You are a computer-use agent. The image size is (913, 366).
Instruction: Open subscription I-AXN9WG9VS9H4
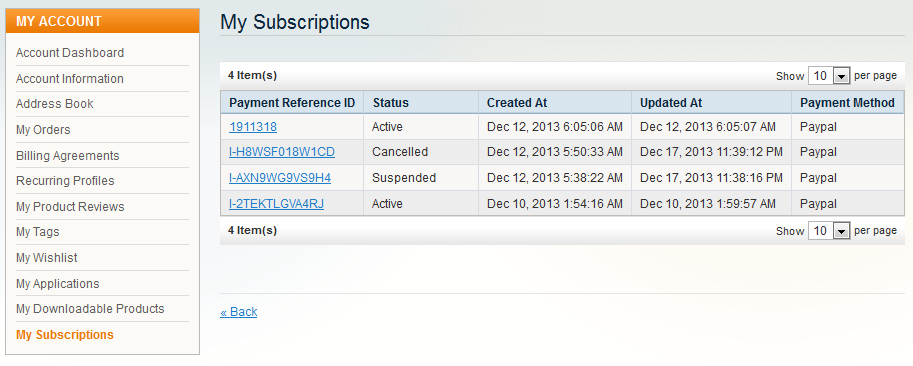pos(280,178)
